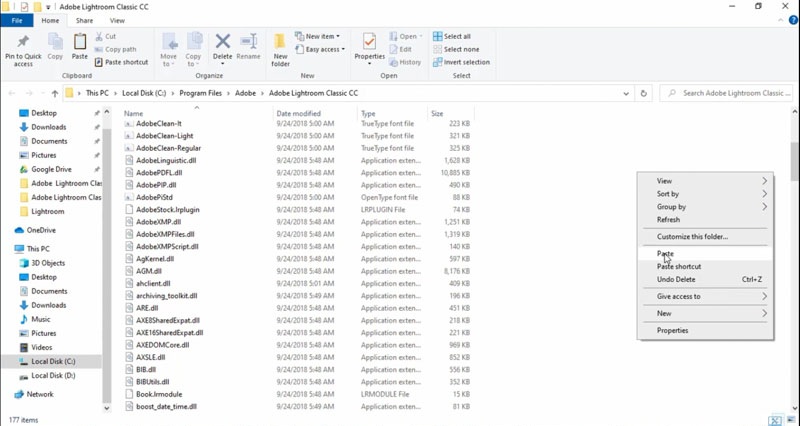Select Network in navigation pane

coord(40,394)
